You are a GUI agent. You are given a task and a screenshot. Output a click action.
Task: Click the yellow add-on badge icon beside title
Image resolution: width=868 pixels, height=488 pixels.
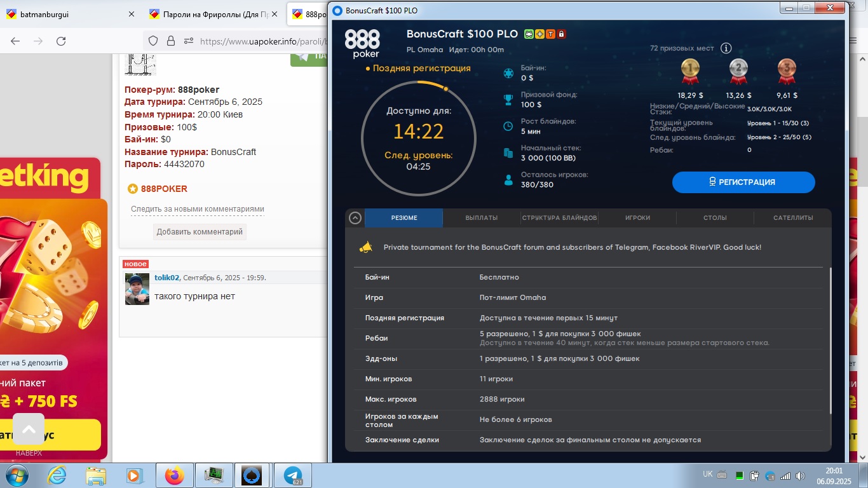[539, 34]
